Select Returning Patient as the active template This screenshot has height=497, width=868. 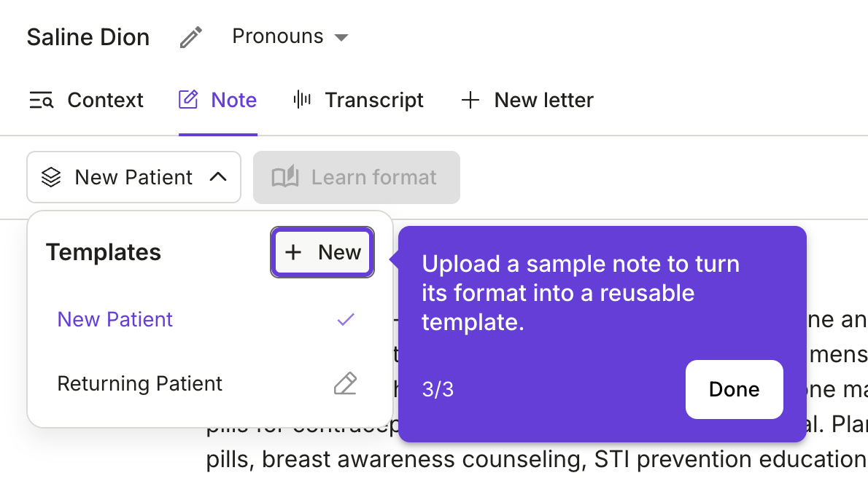click(x=139, y=383)
